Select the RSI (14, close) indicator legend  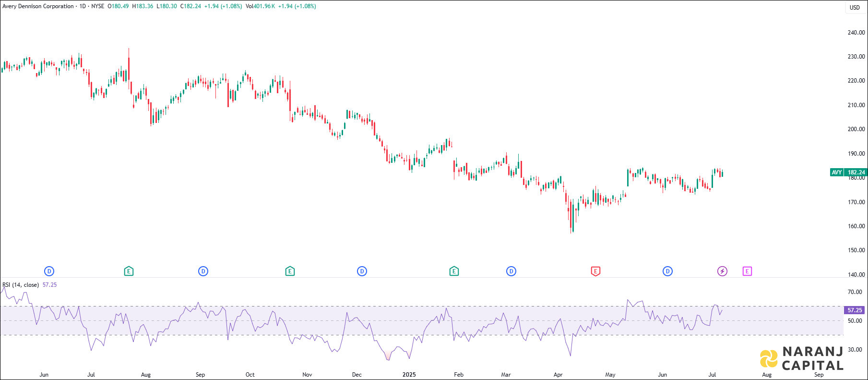(21, 285)
